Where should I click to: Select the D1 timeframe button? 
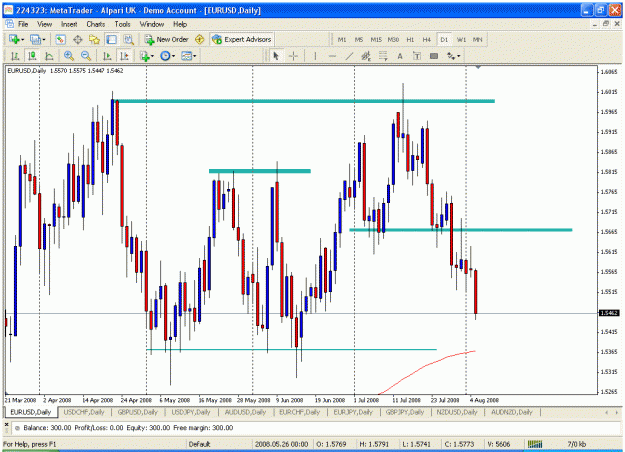444,39
